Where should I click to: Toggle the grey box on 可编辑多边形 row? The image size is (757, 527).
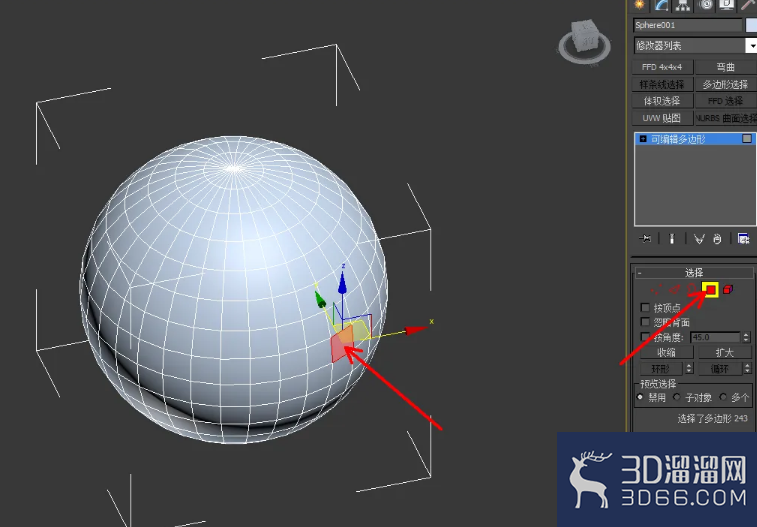[747, 139]
